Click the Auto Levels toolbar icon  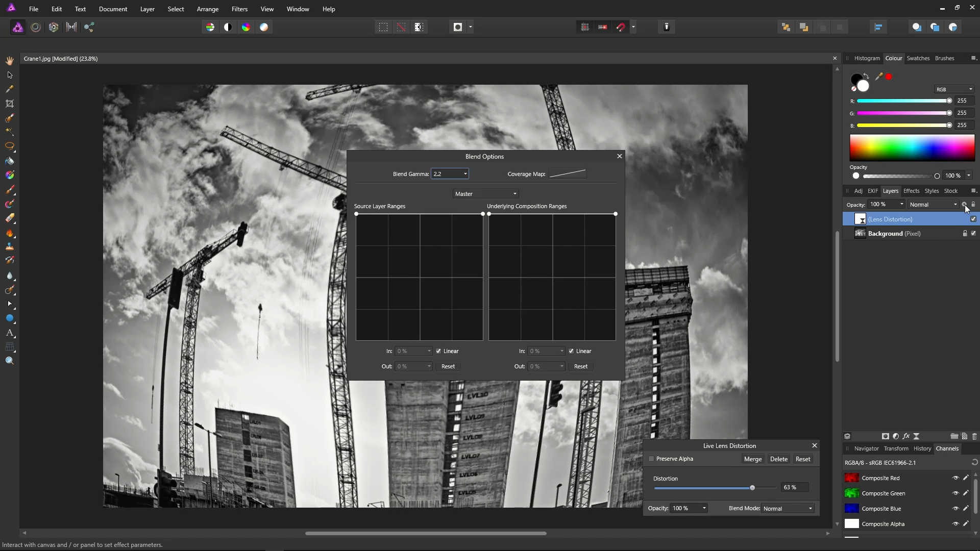tap(210, 27)
